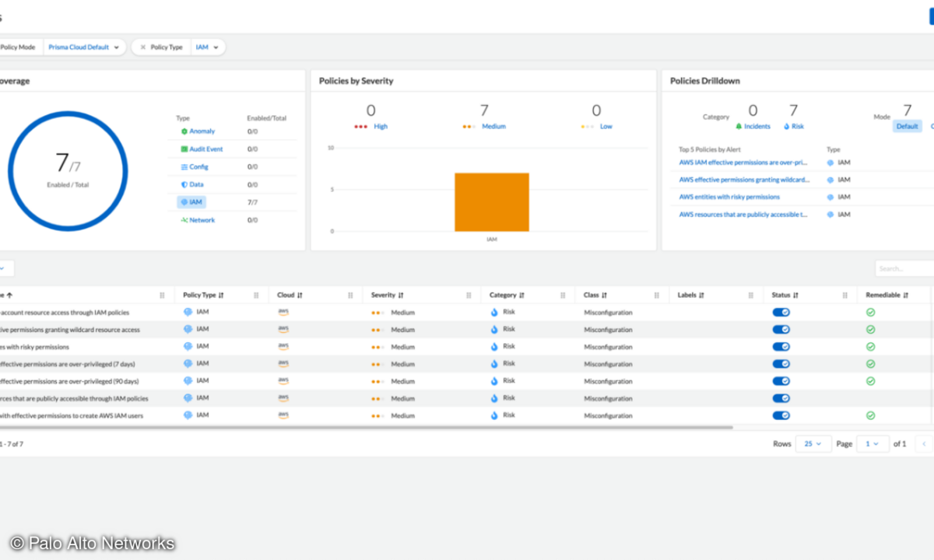
Task: Click the Risk flame icon in risky permissions row
Action: pos(494,347)
